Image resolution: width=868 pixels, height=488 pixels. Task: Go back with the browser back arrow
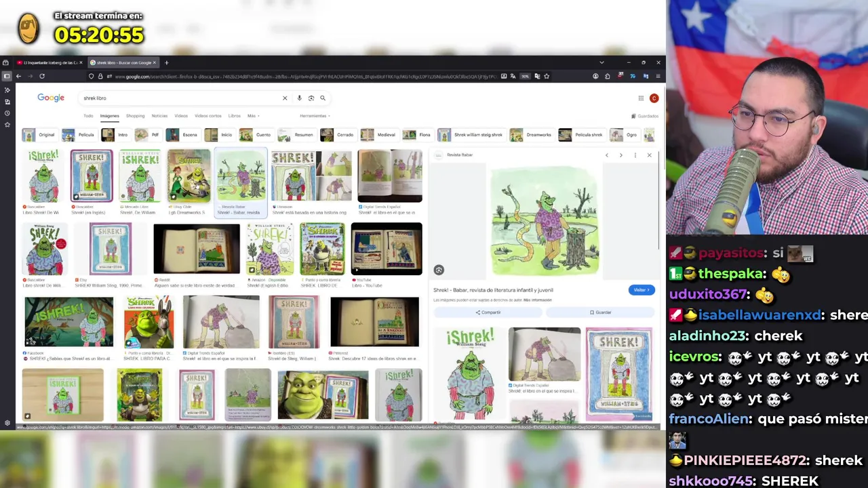18,76
